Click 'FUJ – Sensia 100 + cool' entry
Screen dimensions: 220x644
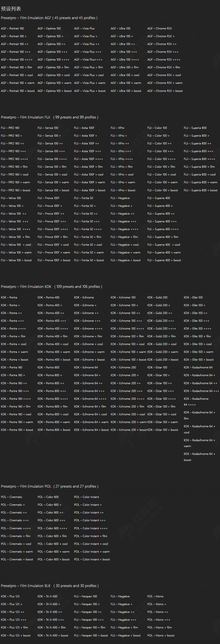click(x=52, y=175)
